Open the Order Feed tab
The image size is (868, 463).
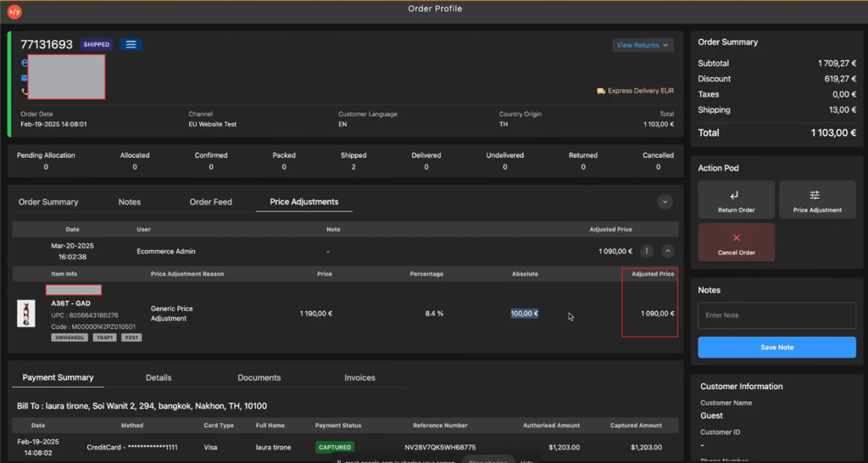click(x=211, y=202)
